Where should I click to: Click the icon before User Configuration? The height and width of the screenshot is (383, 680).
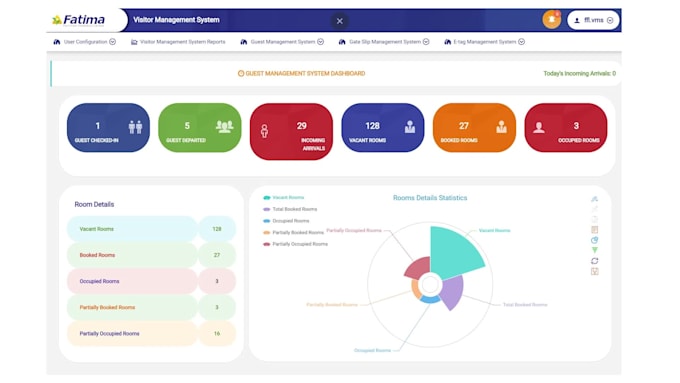click(56, 42)
